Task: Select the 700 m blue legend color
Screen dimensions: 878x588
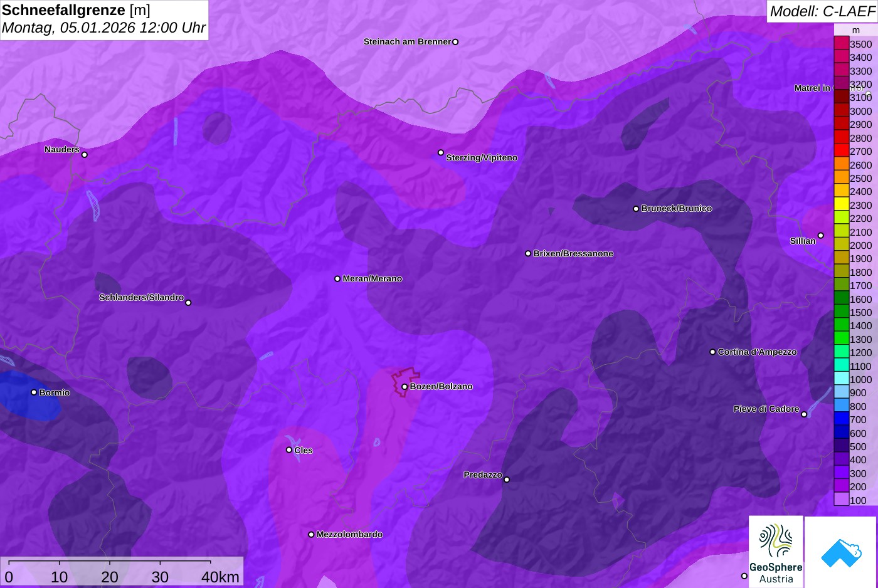Action: pos(842,418)
